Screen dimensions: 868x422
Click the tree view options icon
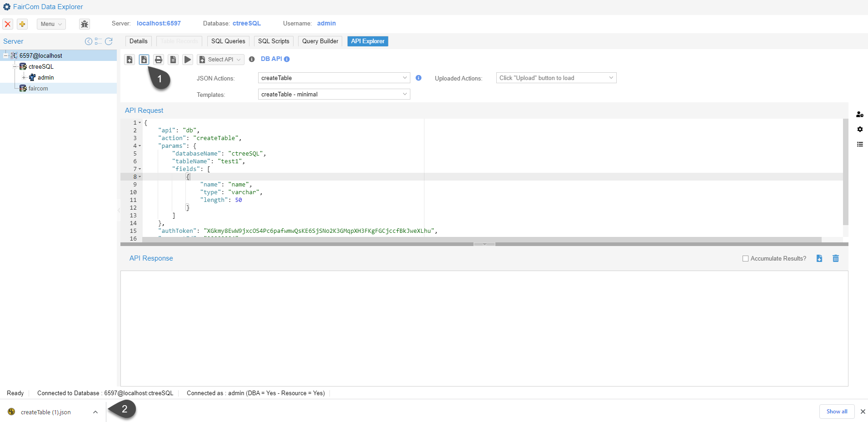tap(98, 41)
